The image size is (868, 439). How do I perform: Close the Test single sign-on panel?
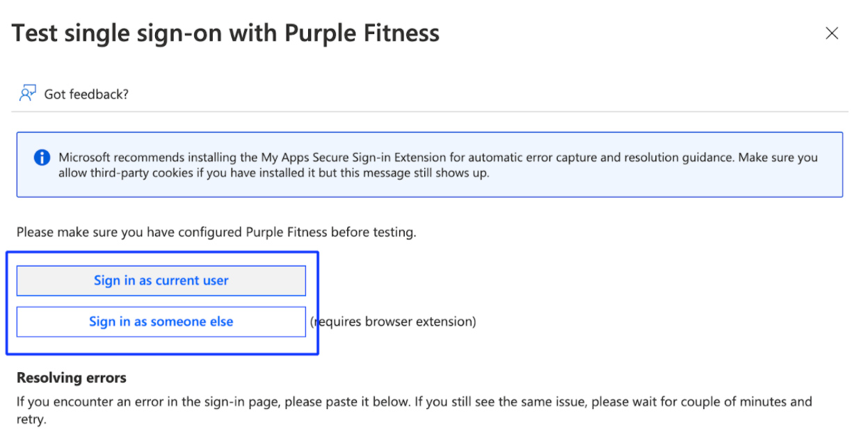tap(831, 33)
